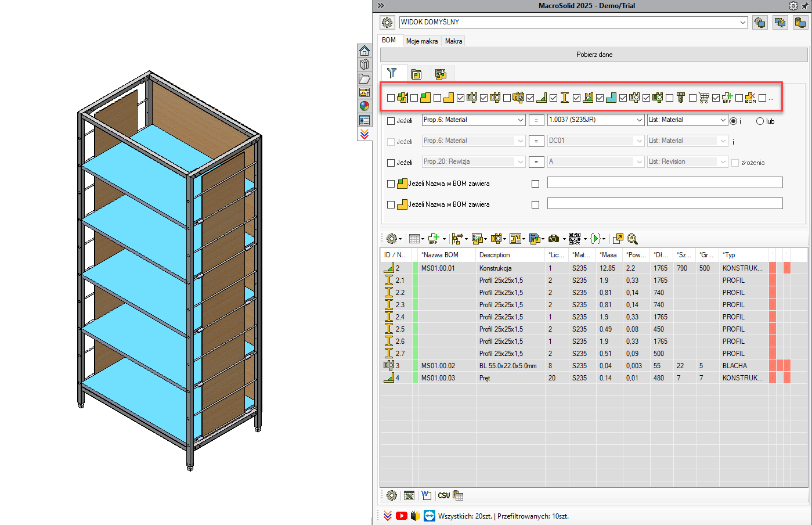Image resolution: width=812 pixels, height=525 pixels.
Task: Sort by the Description column header
Action: [x=510, y=255]
